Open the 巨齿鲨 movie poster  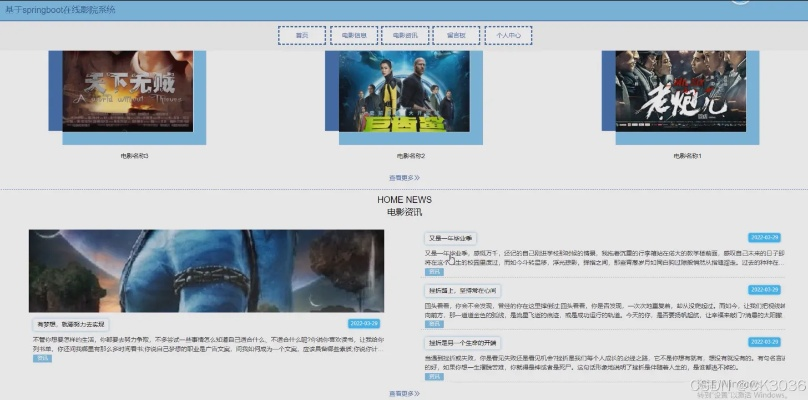coord(404,92)
